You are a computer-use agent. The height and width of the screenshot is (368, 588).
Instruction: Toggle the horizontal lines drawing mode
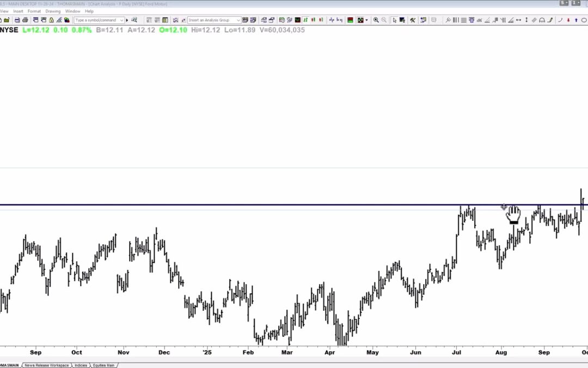pyautogui.click(x=463, y=20)
